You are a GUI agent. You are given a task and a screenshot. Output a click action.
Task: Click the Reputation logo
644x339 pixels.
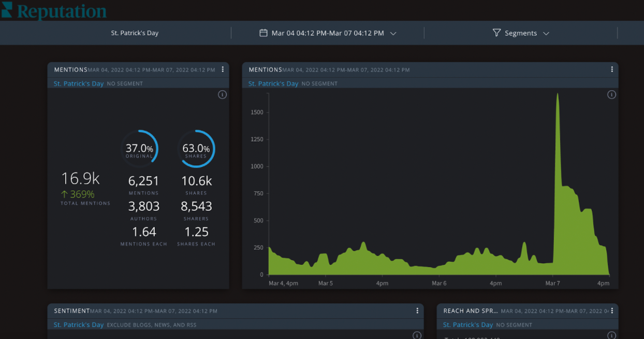[x=54, y=10]
